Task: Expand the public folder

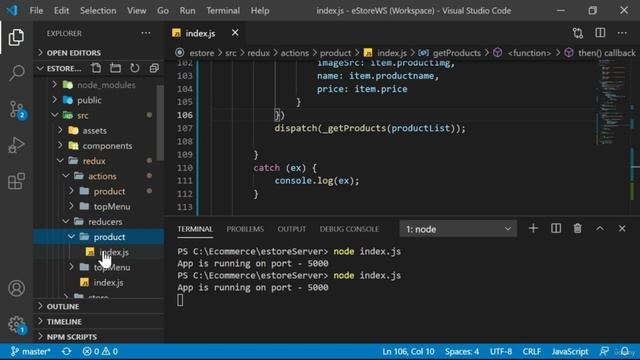Action: 89,100
